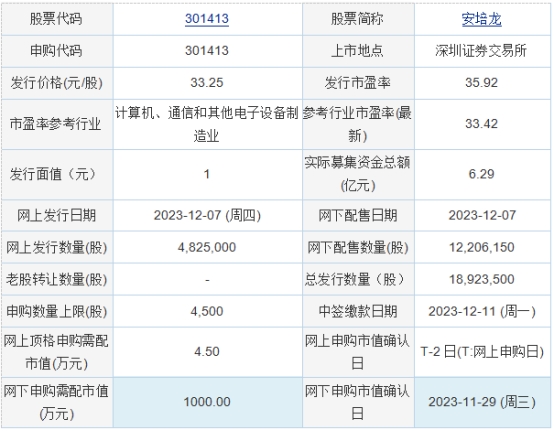The width and height of the screenshot is (554, 431).
Task: Select the highlighted 2023-11-29 (周三) cell
Action: coord(482,402)
